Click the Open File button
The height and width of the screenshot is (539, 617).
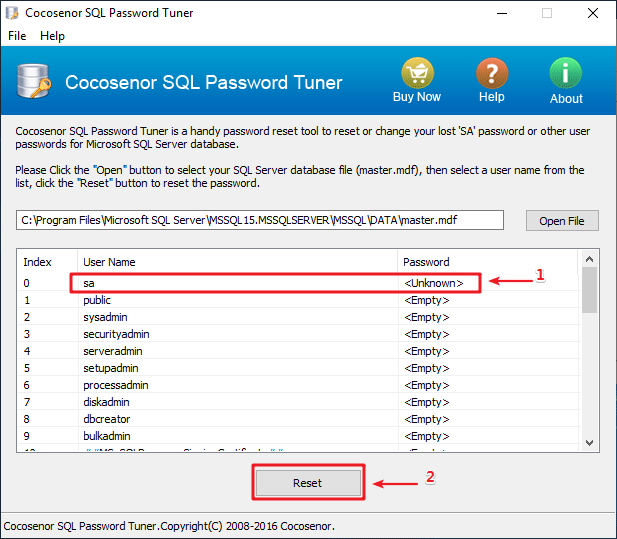click(562, 221)
